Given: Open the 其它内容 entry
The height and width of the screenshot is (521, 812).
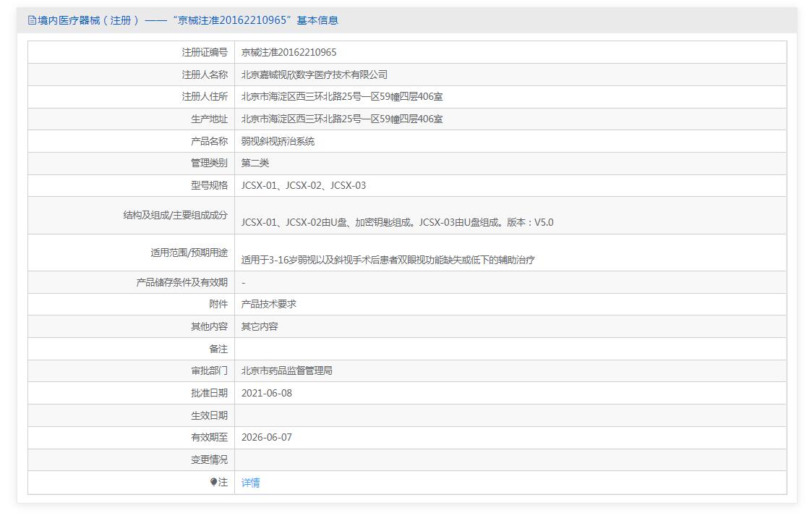Looking at the screenshot, I should click(x=260, y=326).
